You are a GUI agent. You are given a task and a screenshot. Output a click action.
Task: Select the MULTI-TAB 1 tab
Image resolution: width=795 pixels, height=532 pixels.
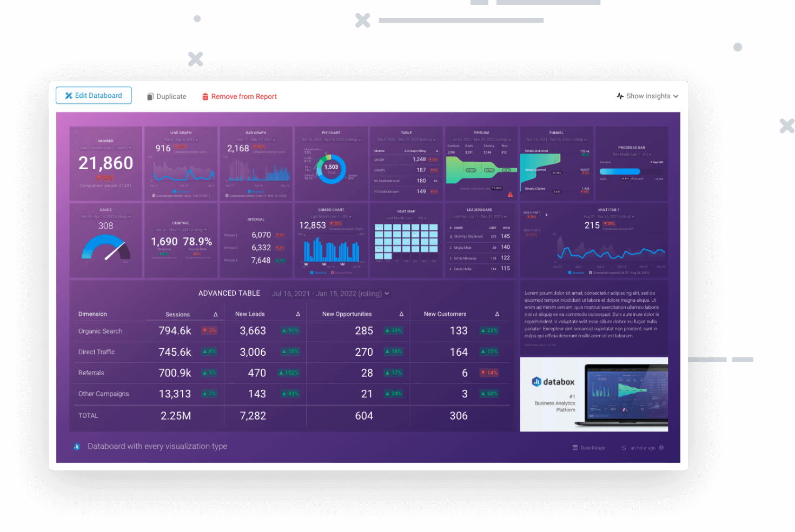click(x=532, y=212)
